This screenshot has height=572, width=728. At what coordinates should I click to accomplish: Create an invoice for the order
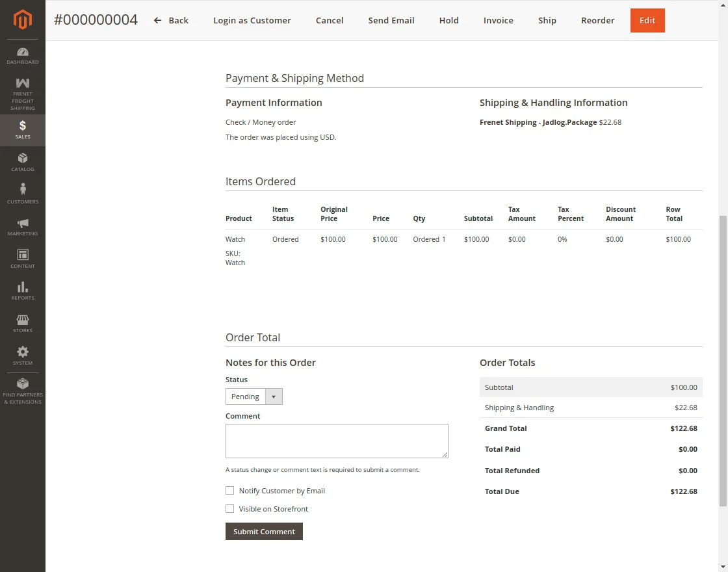pyautogui.click(x=498, y=20)
